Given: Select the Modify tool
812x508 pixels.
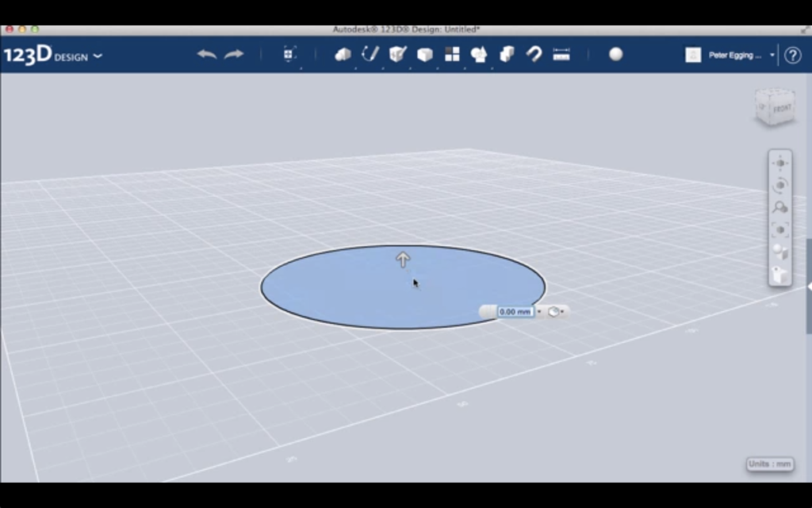Looking at the screenshot, I should pyautogui.click(x=423, y=54).
